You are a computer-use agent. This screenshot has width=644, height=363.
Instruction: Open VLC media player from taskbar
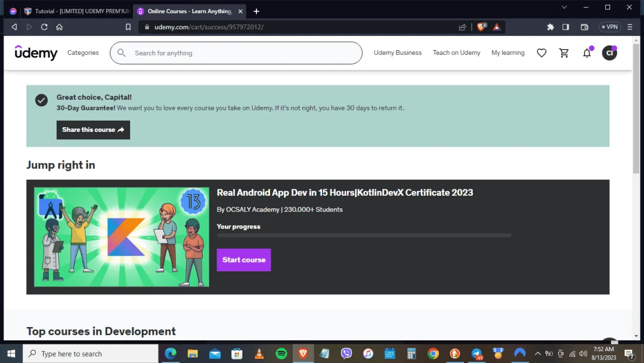259,353
